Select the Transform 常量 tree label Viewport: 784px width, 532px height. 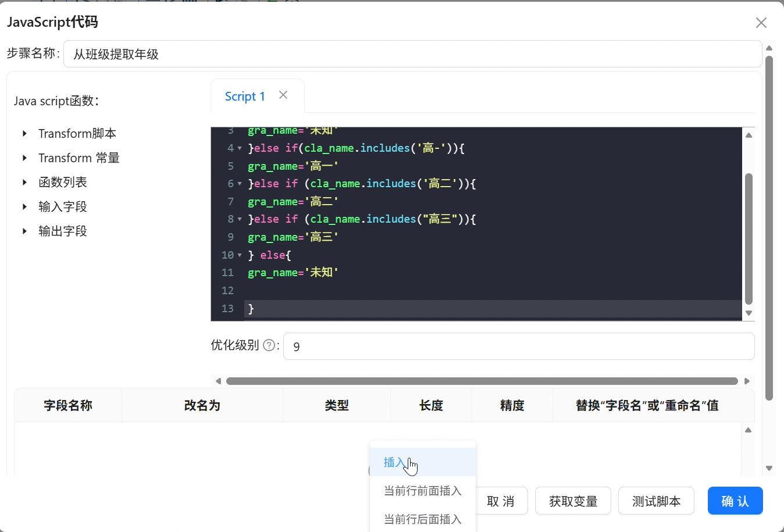79,158
